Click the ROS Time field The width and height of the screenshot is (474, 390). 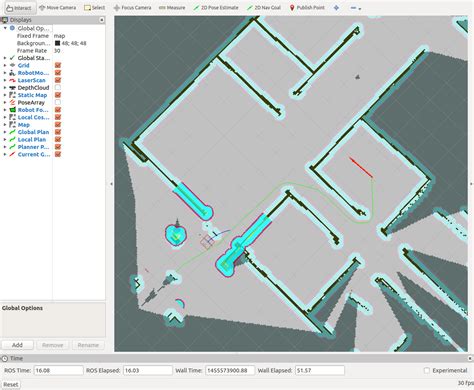[x=58, y=370]
